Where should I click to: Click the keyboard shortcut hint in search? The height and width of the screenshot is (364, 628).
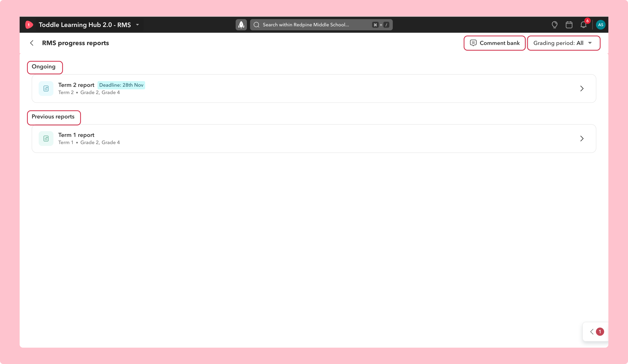(x=381, y=25)
